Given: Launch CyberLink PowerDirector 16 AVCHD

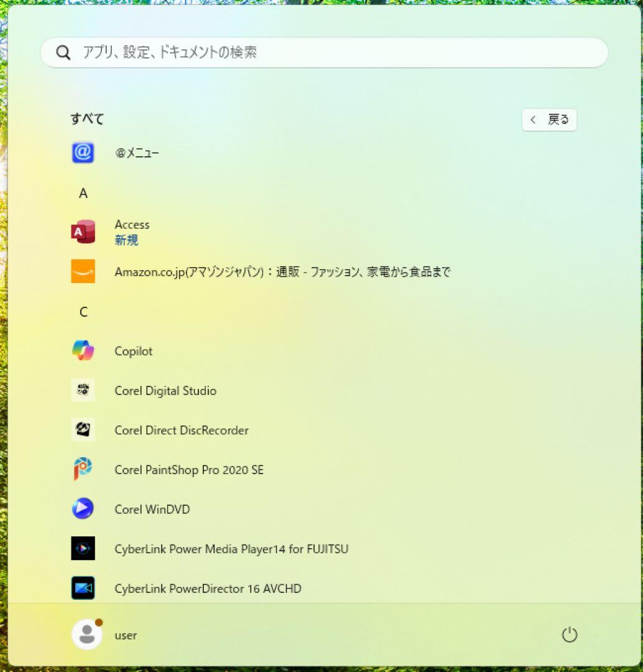Looking at the screenshot, I should pos(208,588).
